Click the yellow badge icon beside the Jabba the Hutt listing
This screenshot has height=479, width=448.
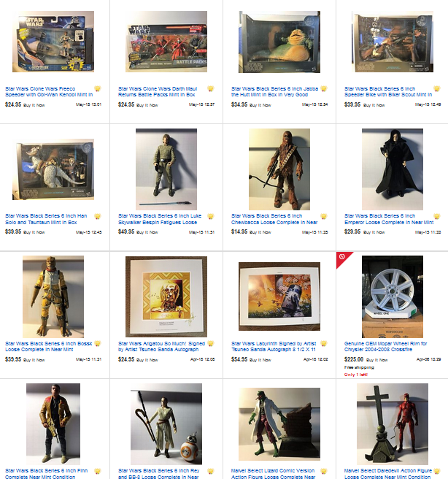click(x=324, y=89)
